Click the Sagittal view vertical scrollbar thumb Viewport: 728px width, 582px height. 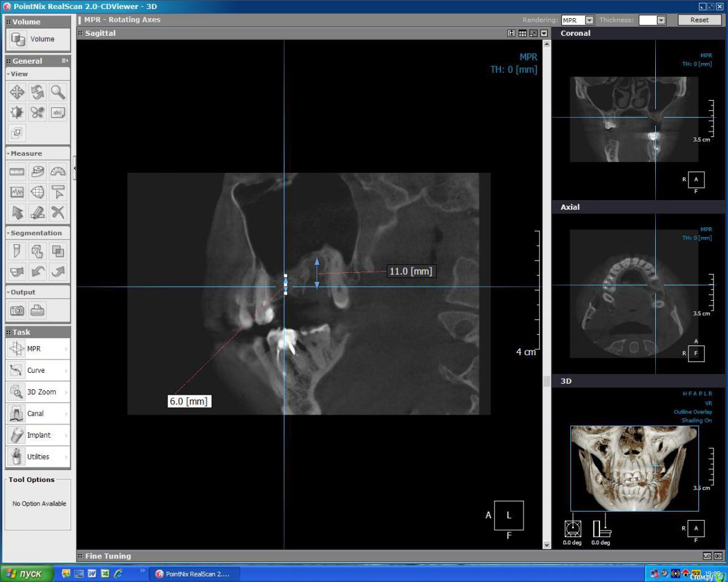coord(547,381)
